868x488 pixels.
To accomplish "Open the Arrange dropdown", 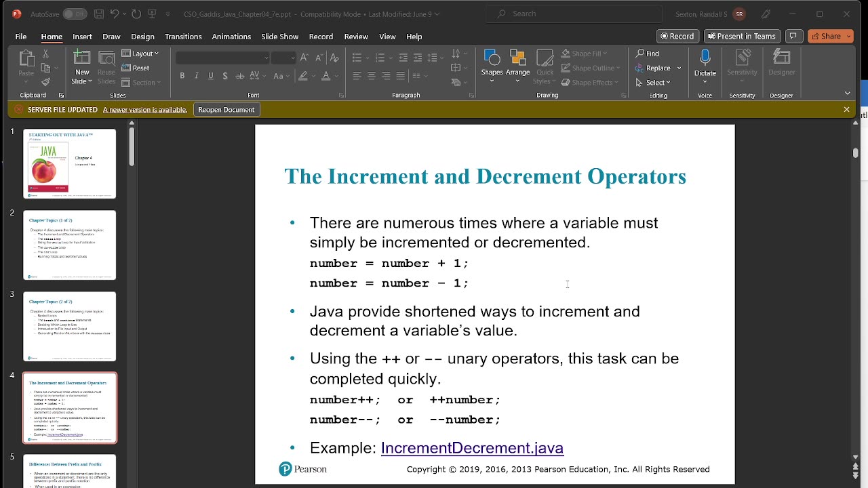I will pos(517,66).
